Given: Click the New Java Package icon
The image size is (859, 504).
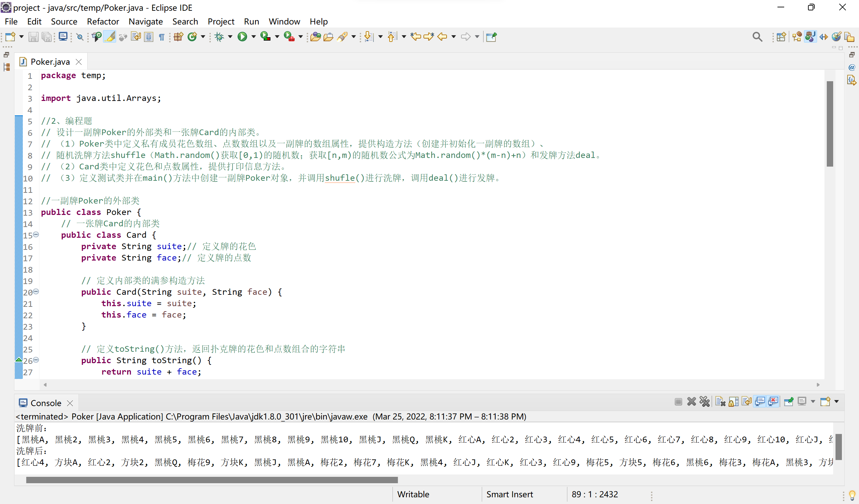Looking at the screenshot, I should click(x=178, y=37).
